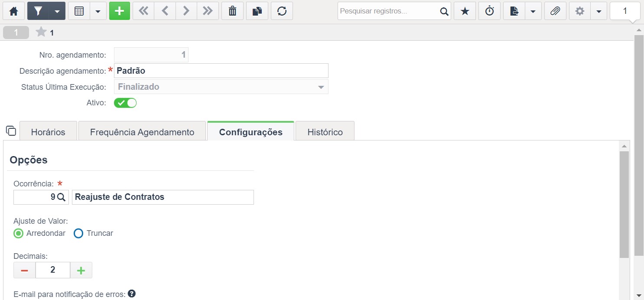The height and width of the screenshot is (300, 644).
Task: Click the Nro. agendamento field
Action: click(151, 55)
